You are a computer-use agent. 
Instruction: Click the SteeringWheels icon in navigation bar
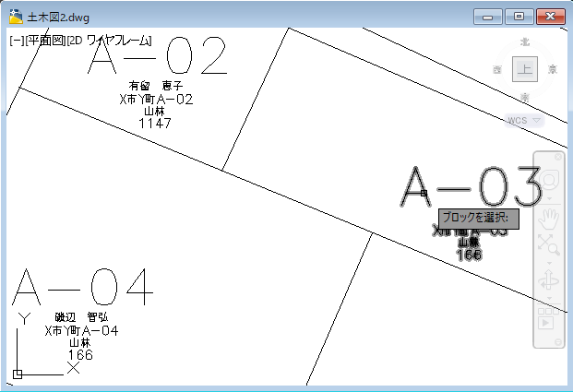coord(549,180)
